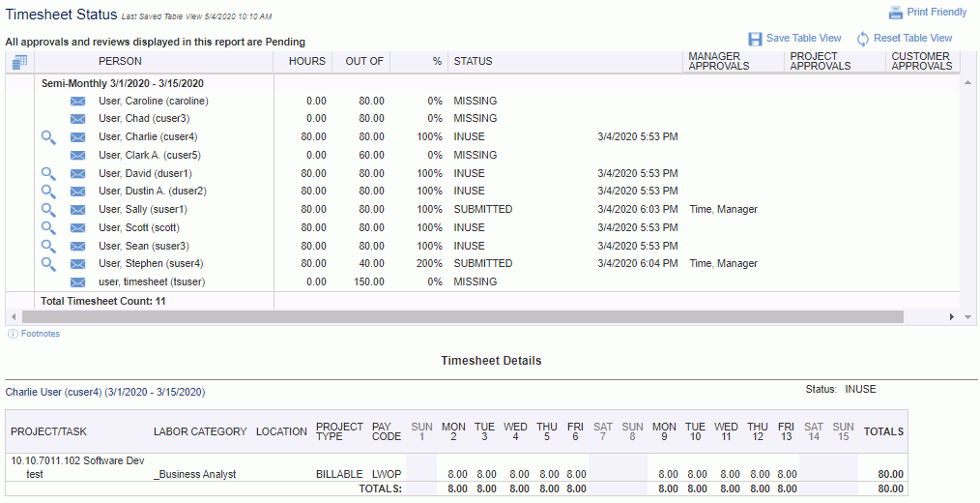Click the name user, timesheet (tsuser)
The image size is (980, 503).
click(x=152, y=282)
